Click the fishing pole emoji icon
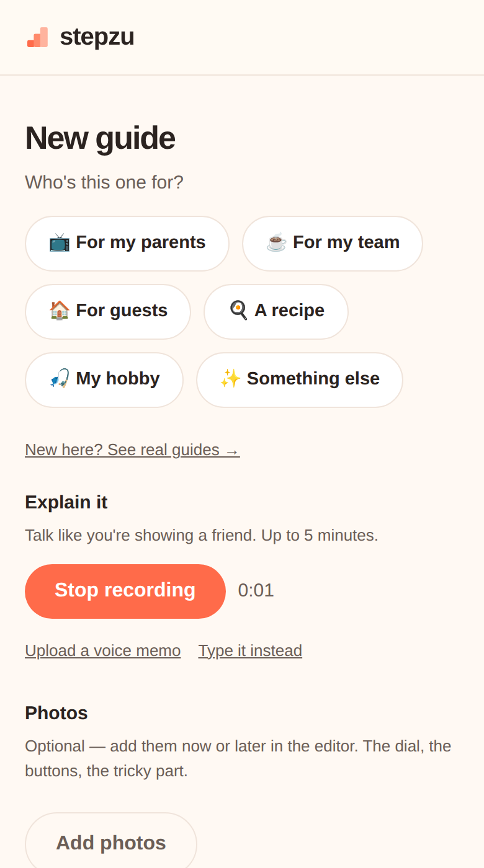 click(60, 379)
